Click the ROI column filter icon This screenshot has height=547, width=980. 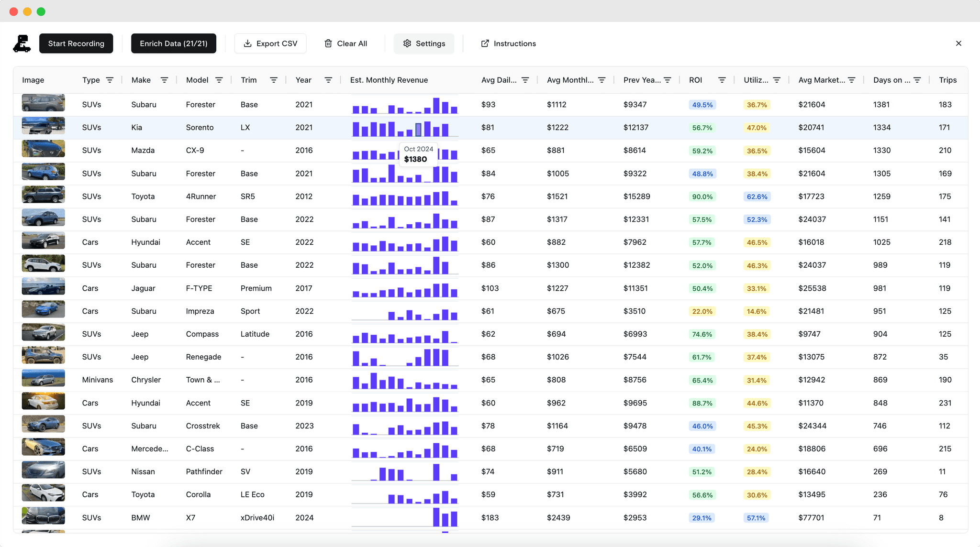(722, 80)
